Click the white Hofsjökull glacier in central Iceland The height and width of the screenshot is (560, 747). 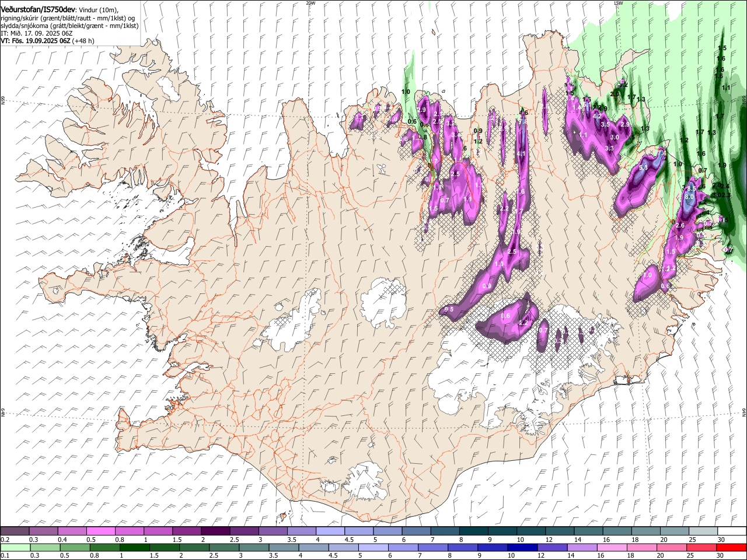[x=382, y=302]
